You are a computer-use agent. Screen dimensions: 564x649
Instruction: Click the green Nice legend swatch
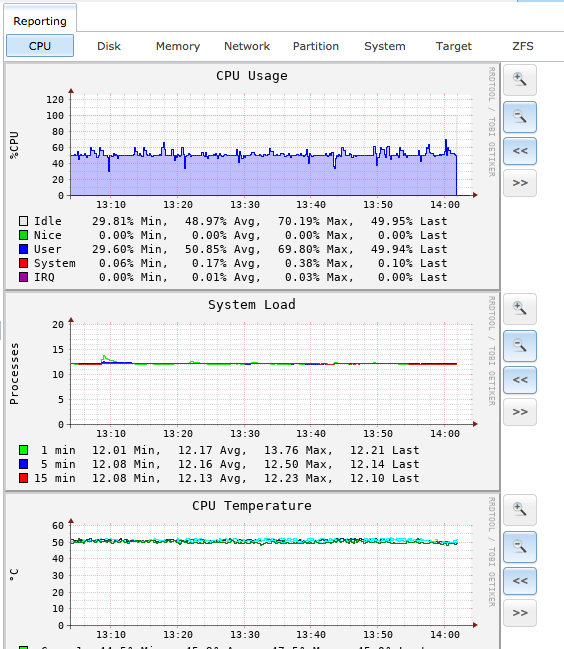tap(24, 235)
